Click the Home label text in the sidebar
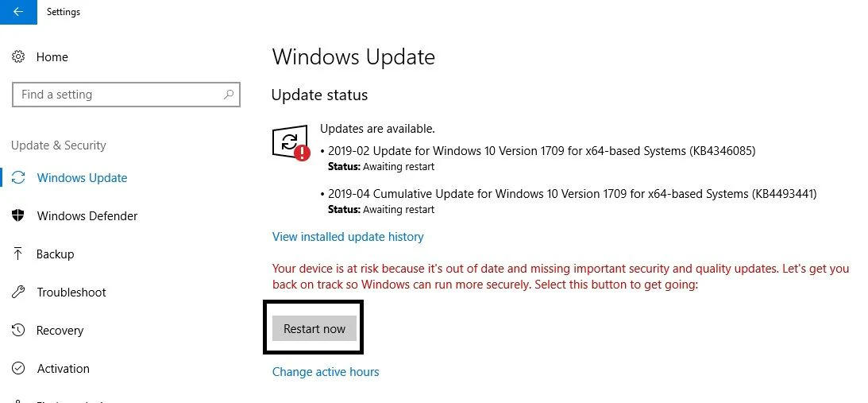The width and height of the screenshot is (868, 403). [52, 57]
